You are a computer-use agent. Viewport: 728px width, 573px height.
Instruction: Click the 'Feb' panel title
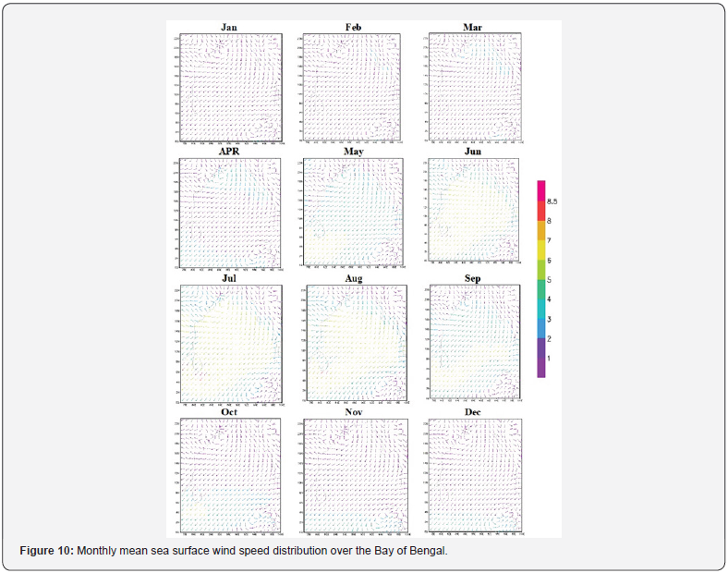(x=353, y=28)
